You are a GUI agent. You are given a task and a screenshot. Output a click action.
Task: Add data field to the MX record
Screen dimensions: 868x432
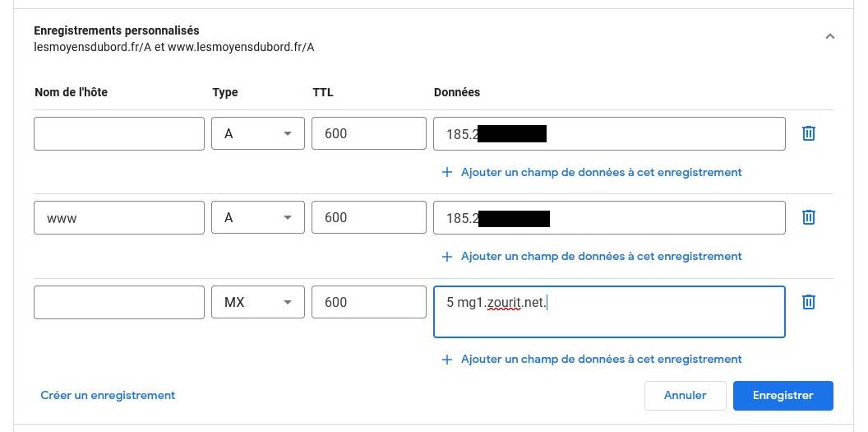601,360
